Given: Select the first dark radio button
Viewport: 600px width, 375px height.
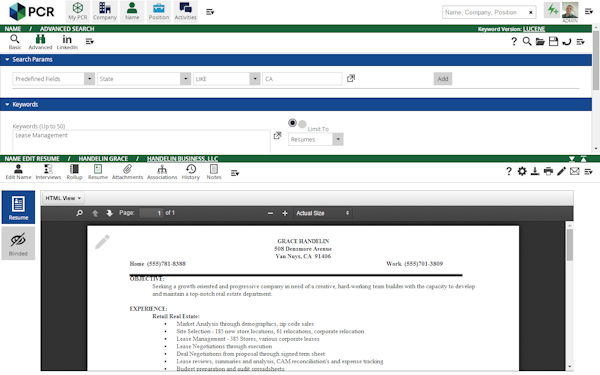Looking at the screenshot, I should [292, 123].
